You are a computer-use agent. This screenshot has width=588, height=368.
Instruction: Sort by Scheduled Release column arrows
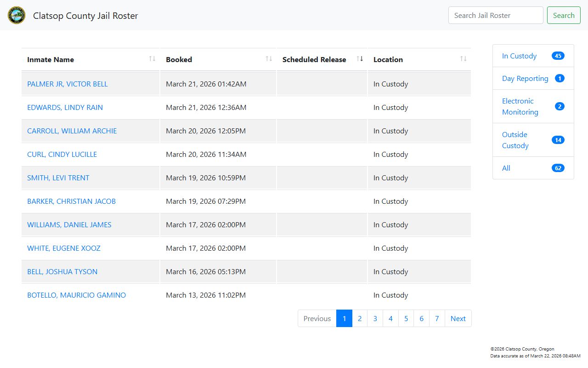click(x=360, y=59)
